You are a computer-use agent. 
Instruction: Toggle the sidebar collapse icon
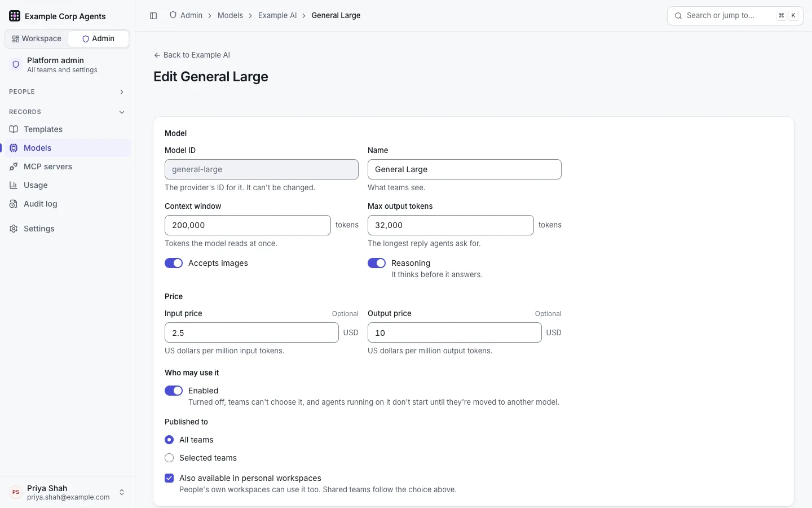[x=153, y=16]
